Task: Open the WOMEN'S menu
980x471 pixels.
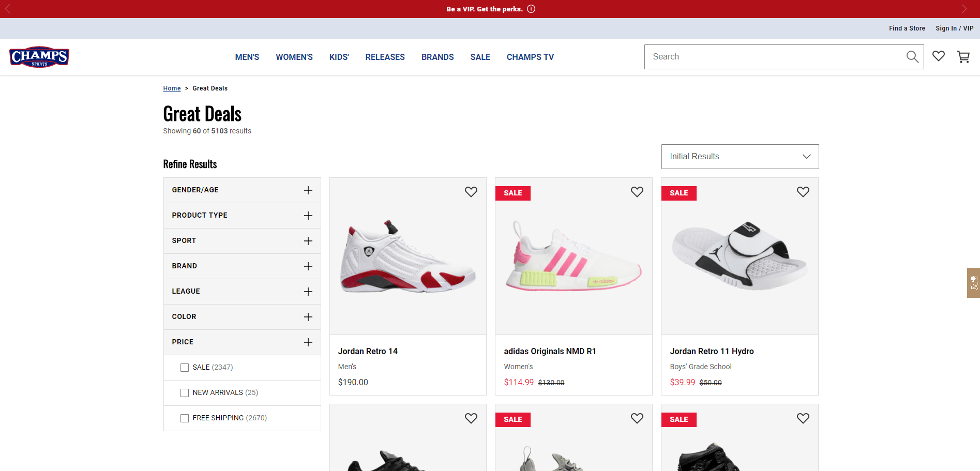Action: 294,57
